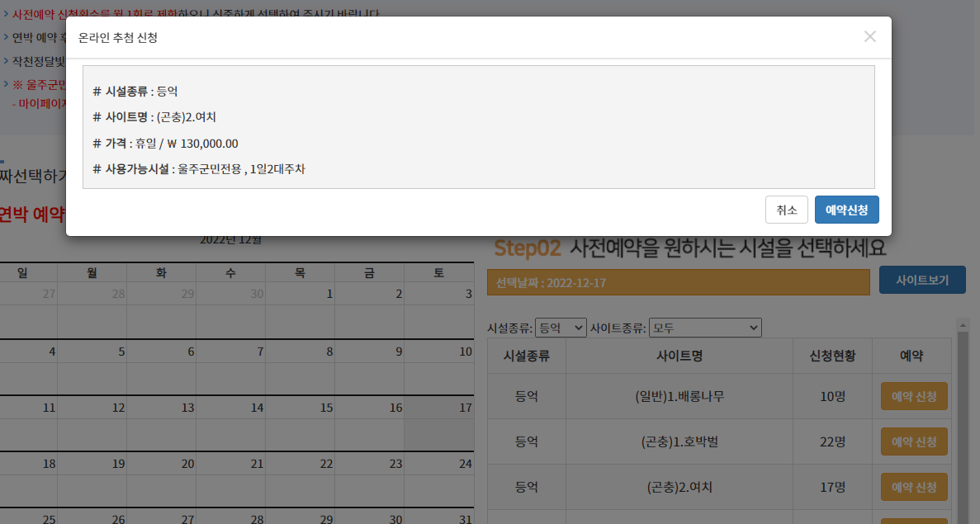Select December 1 on the calendar
Image resolution: width=980 pixels, height=524 pixels.
coord(300,309)
